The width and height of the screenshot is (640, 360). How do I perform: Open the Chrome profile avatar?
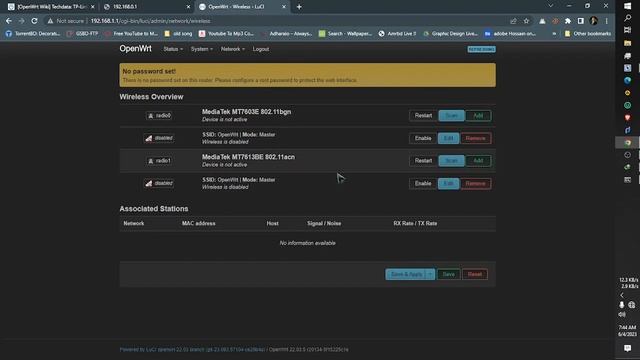(x=593, y=21)
